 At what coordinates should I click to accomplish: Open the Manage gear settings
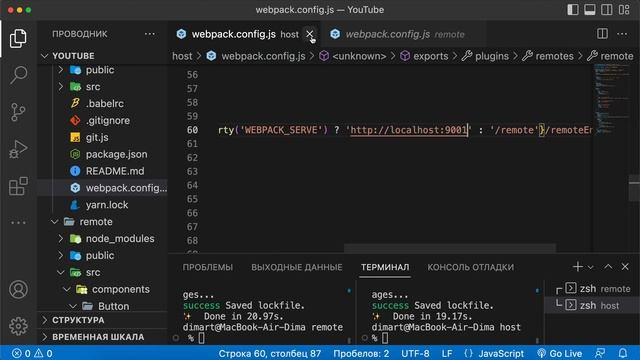[18, 326]
